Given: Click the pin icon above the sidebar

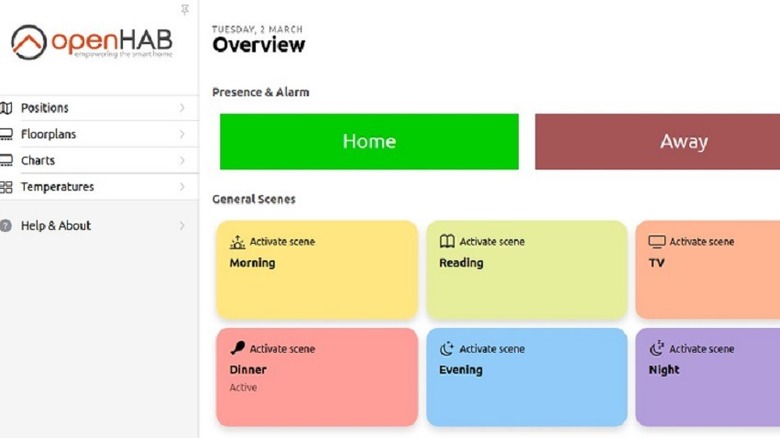Looking at the screenshot, I should click(185, 10).
